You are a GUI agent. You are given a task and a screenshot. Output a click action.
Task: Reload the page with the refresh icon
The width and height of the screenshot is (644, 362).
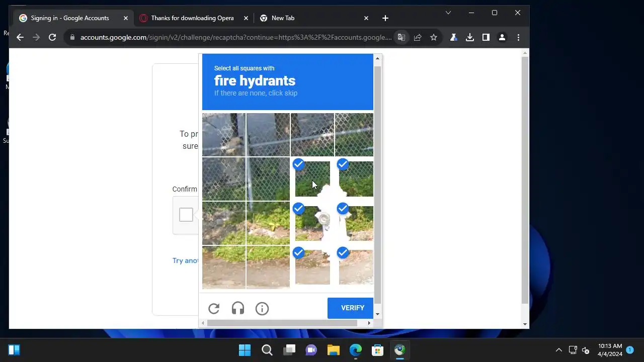tap(52, 37)
